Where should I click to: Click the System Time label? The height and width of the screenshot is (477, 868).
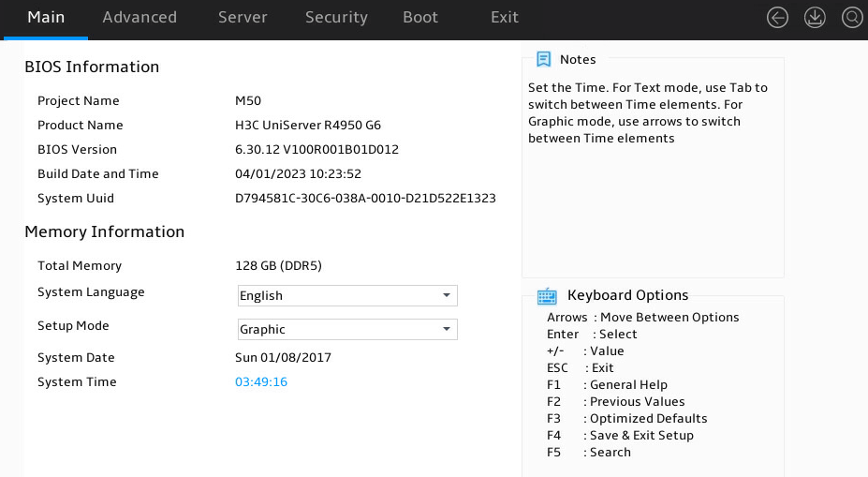77,381
